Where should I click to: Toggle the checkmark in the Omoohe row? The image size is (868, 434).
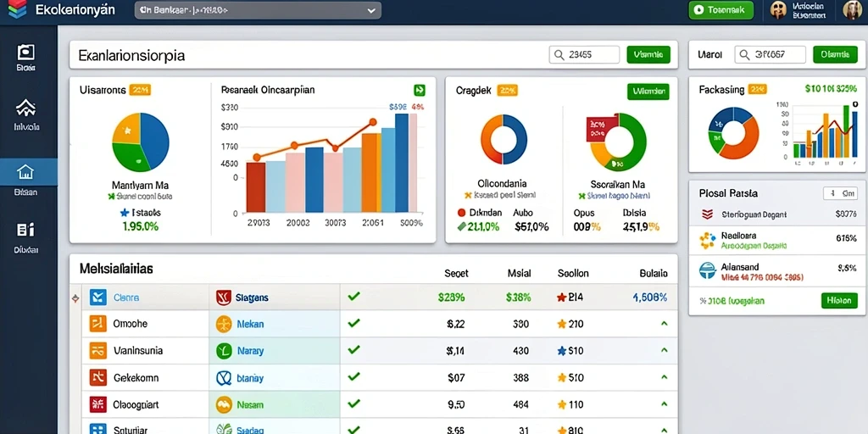(x=353, y=323)
